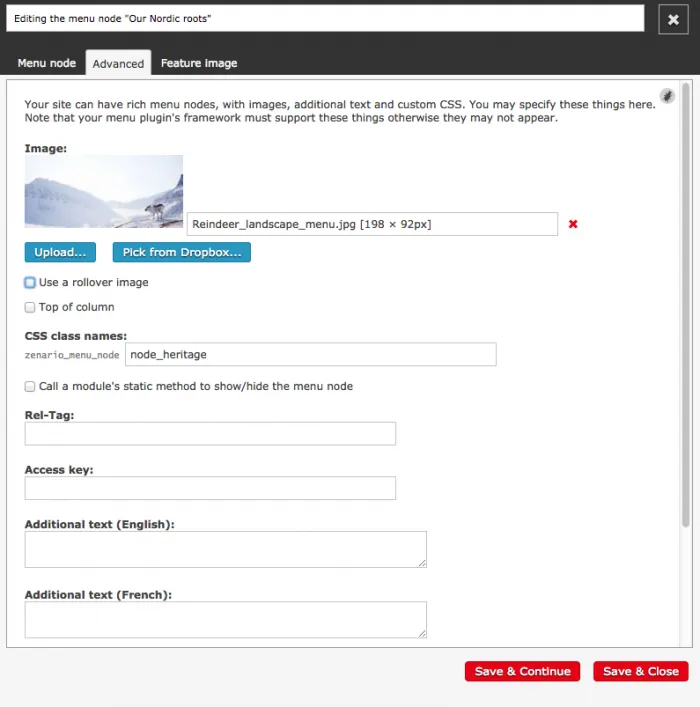Viewport: 700px width, 707px height.
Task: Open the Feature image tab
Action: (x=199, y=63)
